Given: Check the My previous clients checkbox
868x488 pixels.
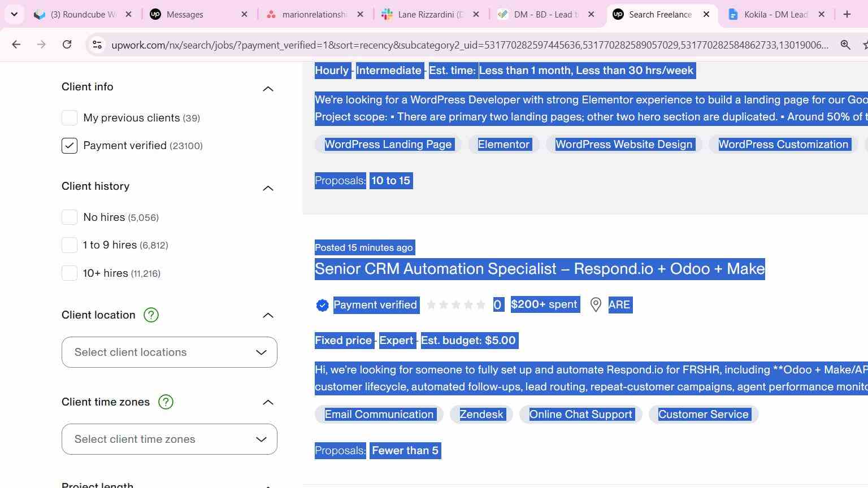Looking at the screenshot, I should point(70,117).
